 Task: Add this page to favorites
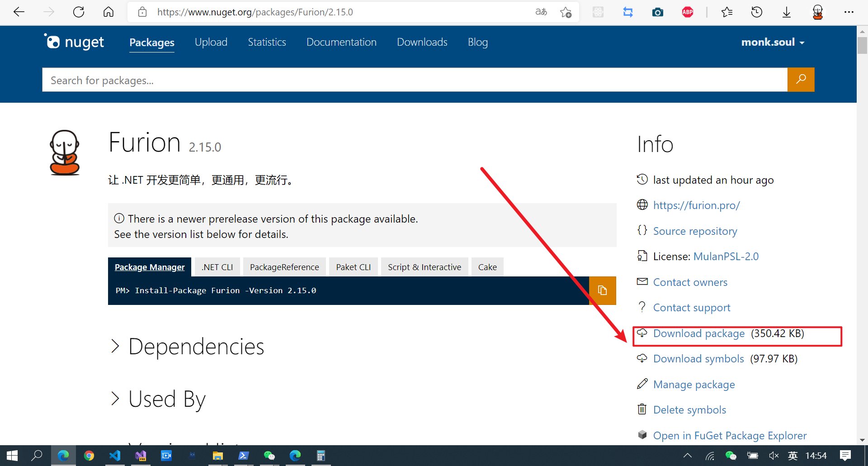(x=566, y=12)
